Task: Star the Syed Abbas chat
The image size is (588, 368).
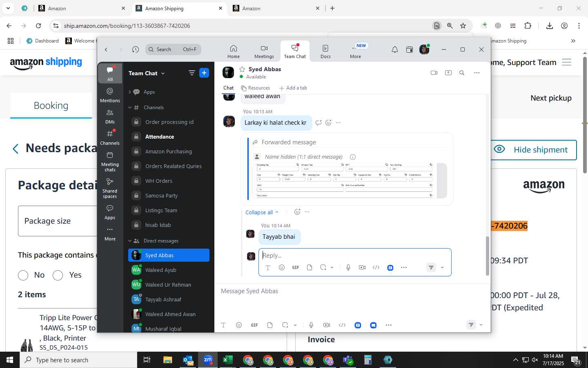Action: coord(242,69)
